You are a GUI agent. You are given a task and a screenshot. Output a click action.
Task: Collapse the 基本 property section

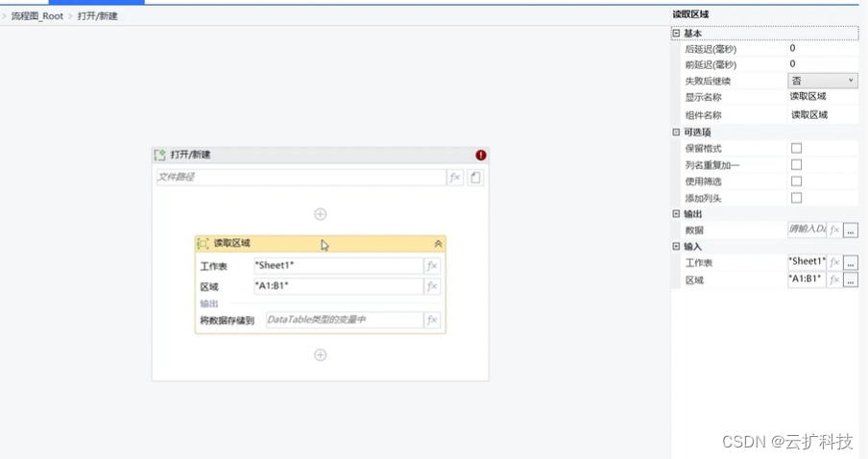pos(676,34)
